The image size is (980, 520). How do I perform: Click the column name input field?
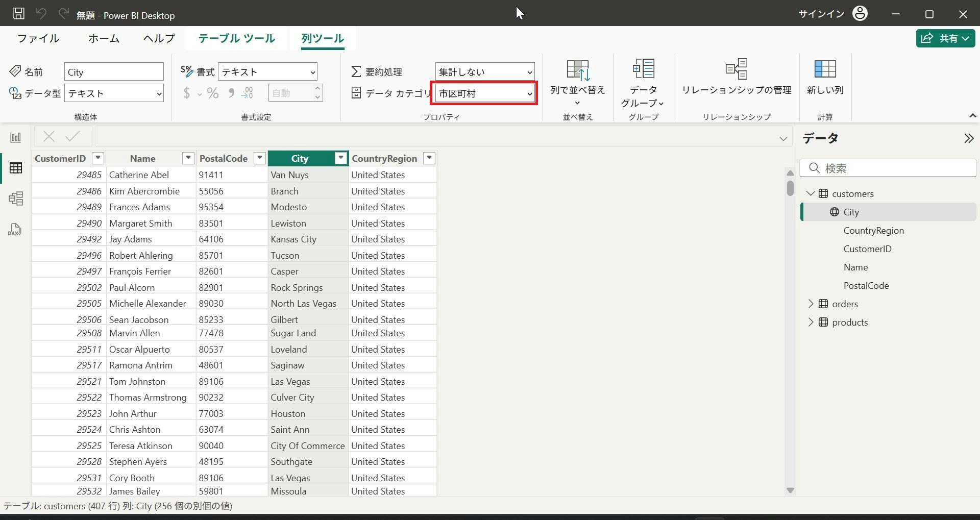[114, 72]
